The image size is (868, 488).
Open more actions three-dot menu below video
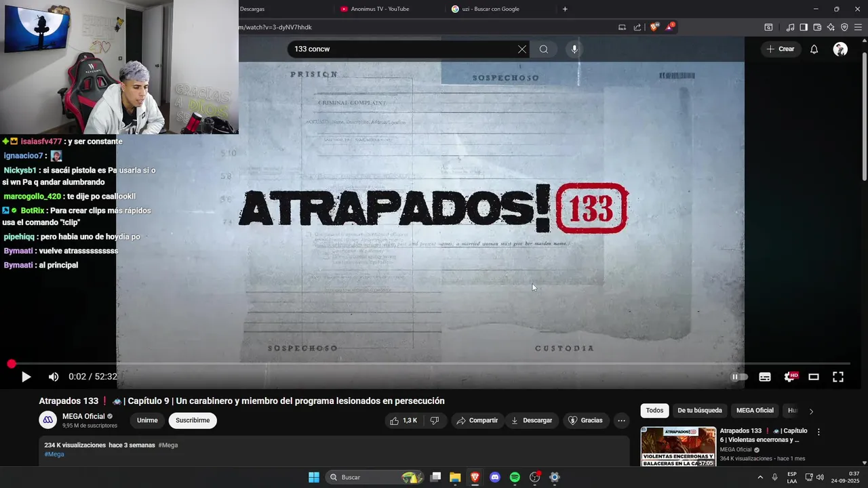[621, 420]
